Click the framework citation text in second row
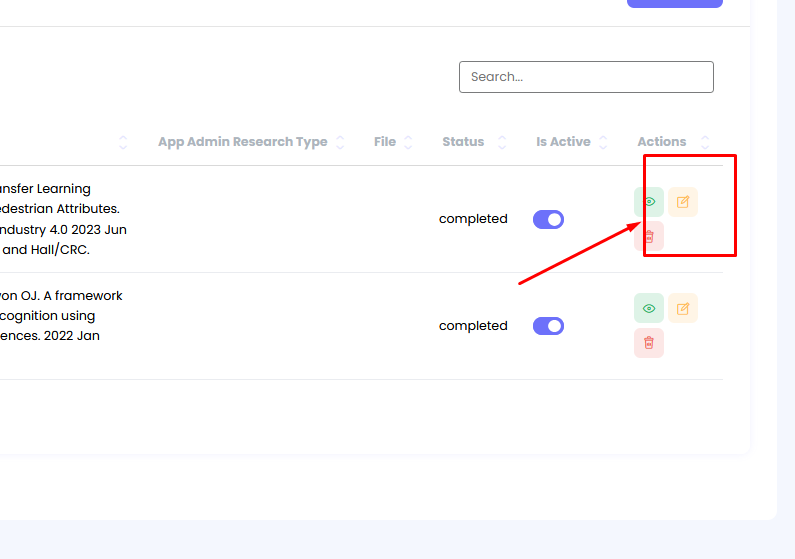Screen dimensions: 795x559 tap(60, 316)
